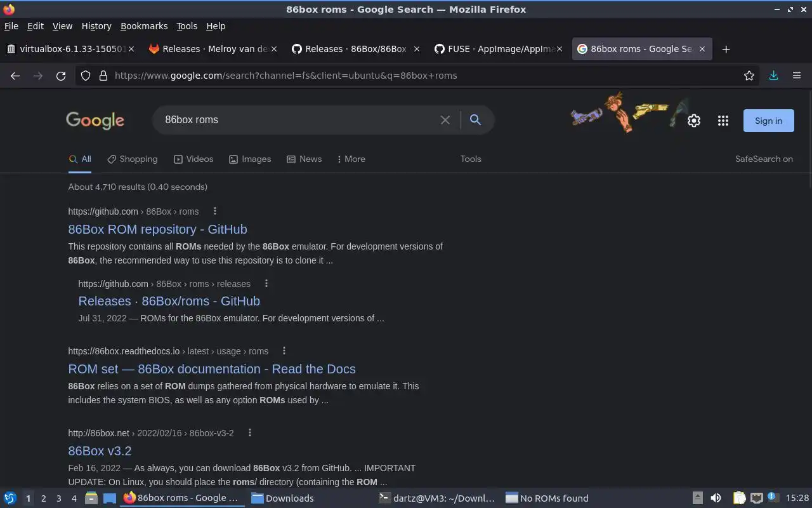This screenshot has width=812, height=508.
Task: Switch to the Releases Melroy van den Berg tab
Action: (x=213, y=49)
